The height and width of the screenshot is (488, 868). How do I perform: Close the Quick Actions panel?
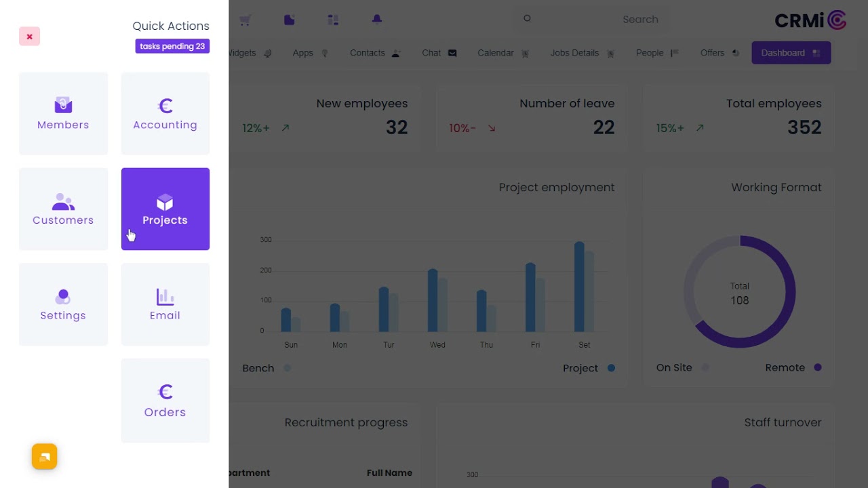pyautogui.click(x=29, y=37)
